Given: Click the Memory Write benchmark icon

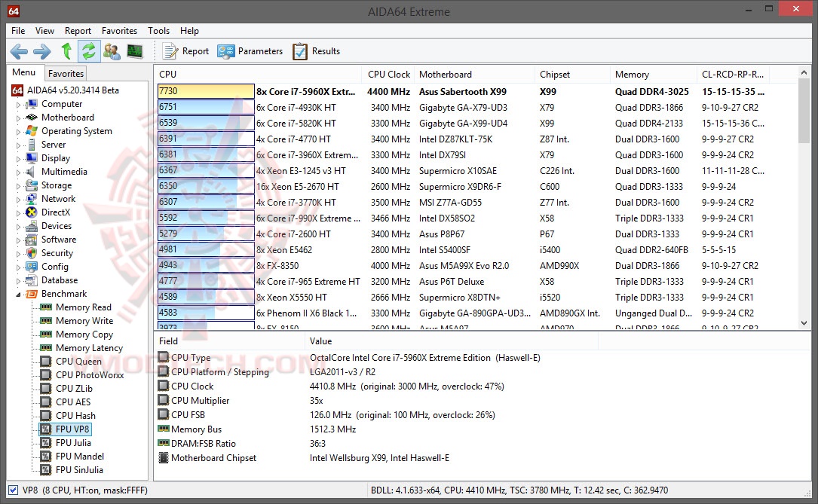Looking at the screenshot, I should 46,320.
